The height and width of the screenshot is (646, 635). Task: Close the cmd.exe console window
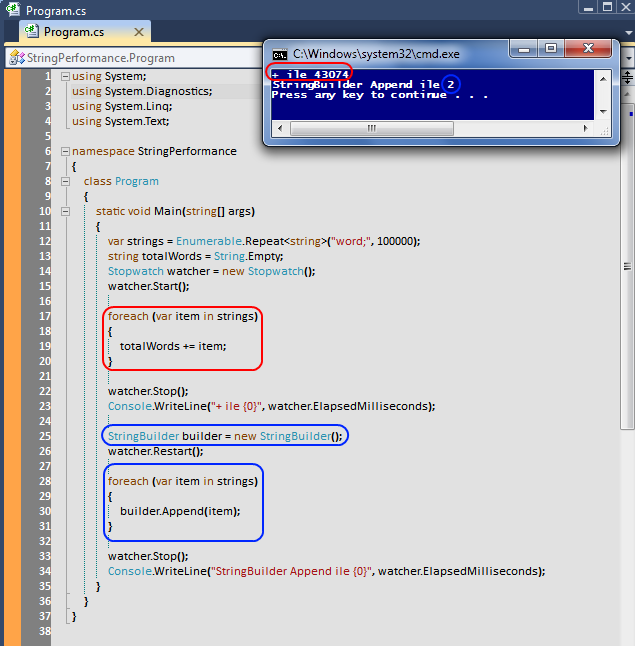590,49
